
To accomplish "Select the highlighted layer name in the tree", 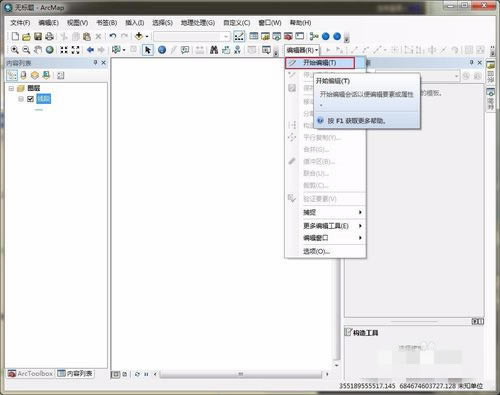I will (44, 99).
